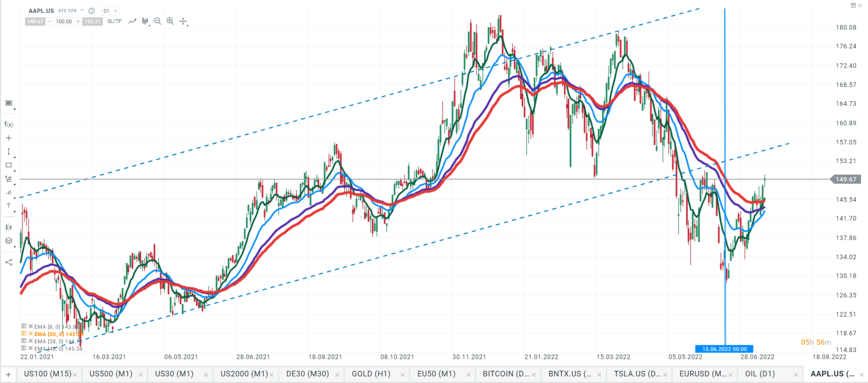Expand the D1 timeframe dropdown
This screenshot has width=868, height=383.
(110, 11)
